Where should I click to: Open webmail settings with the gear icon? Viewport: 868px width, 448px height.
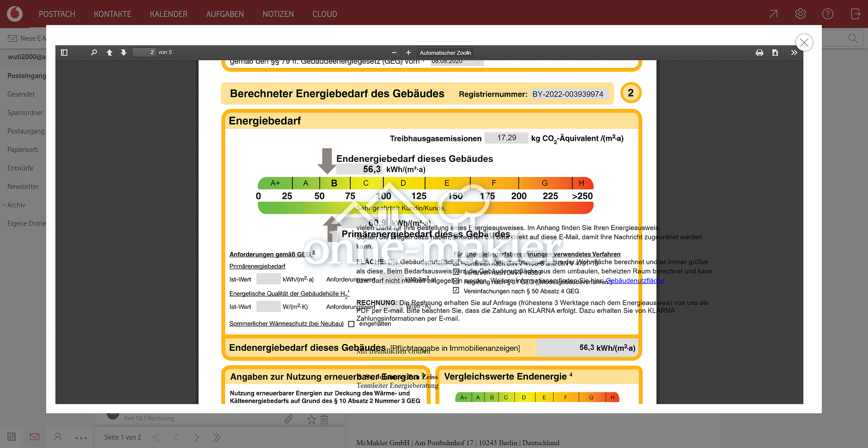800,14
